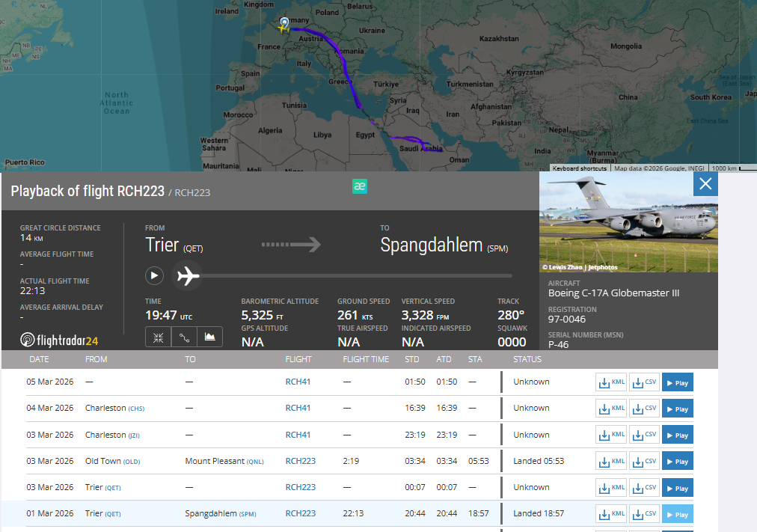The height and width of the screenshot is (532, 757).
Task: Click the green ae badge icon
Action: coord(360,187)
